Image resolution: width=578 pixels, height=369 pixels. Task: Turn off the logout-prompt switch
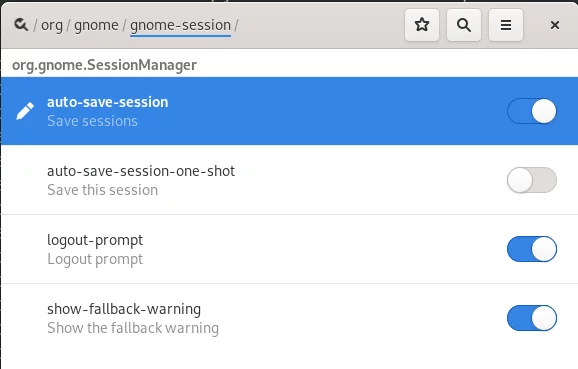pyautogui.click(x=532, y=249)
